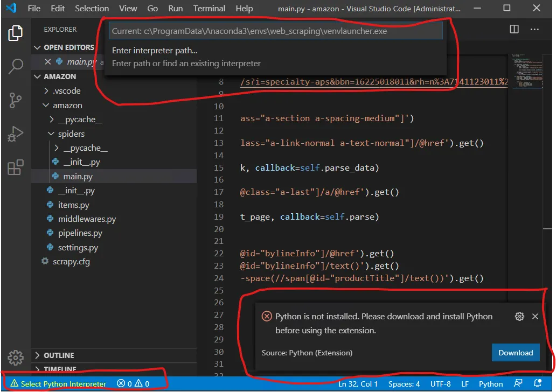Click main.py entry in Open Editors
This screenshot has width=556, height=392.
(x=81, y=62)
